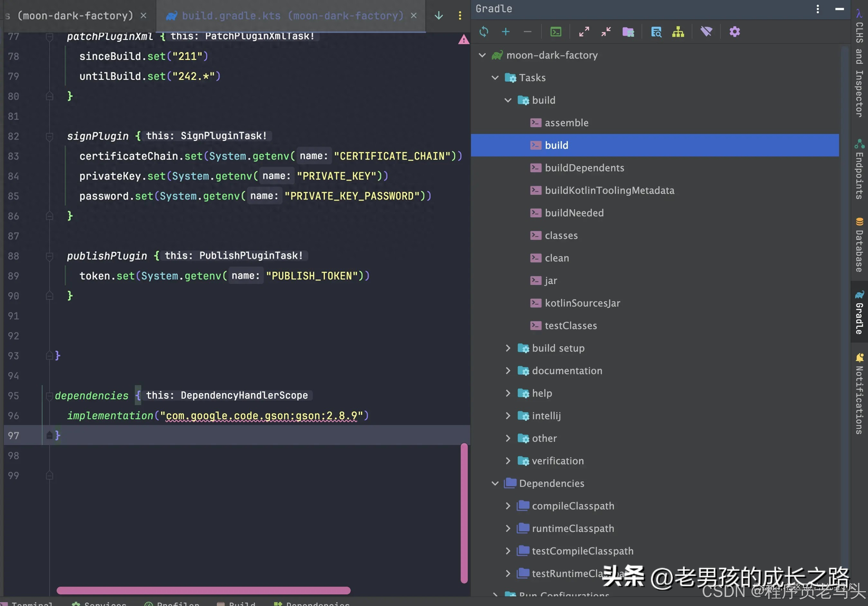The height and width of the screenshot is (606, 868).
Task: Click the Show Dependencies diagram icon
Action: (678, 32)
